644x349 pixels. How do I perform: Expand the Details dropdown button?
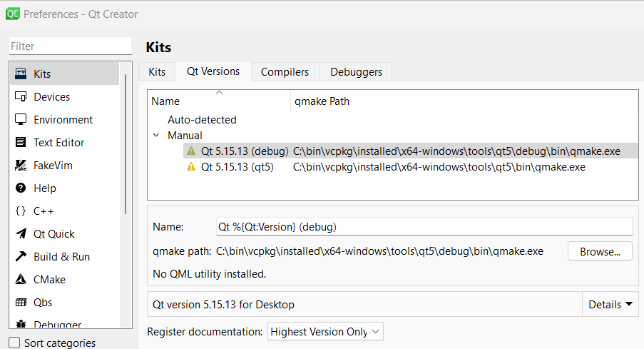pyautogui.click(x=610, y=305)
